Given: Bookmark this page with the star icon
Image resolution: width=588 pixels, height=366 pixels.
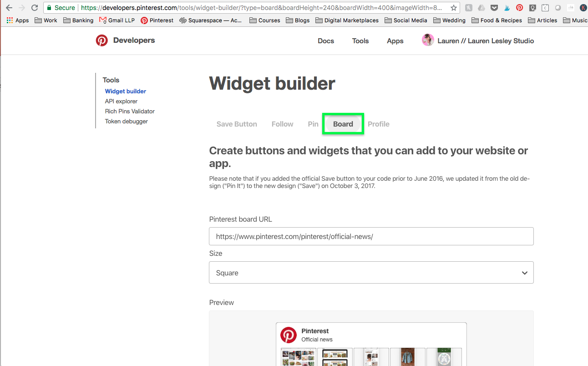Looking at the screenshot, I should (x=453, y=8).
